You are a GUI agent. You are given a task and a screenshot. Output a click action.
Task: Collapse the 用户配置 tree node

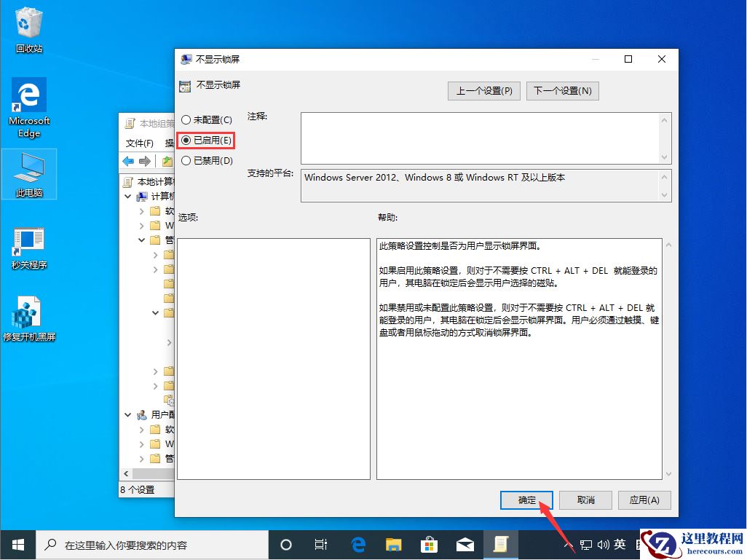point(128,414)
